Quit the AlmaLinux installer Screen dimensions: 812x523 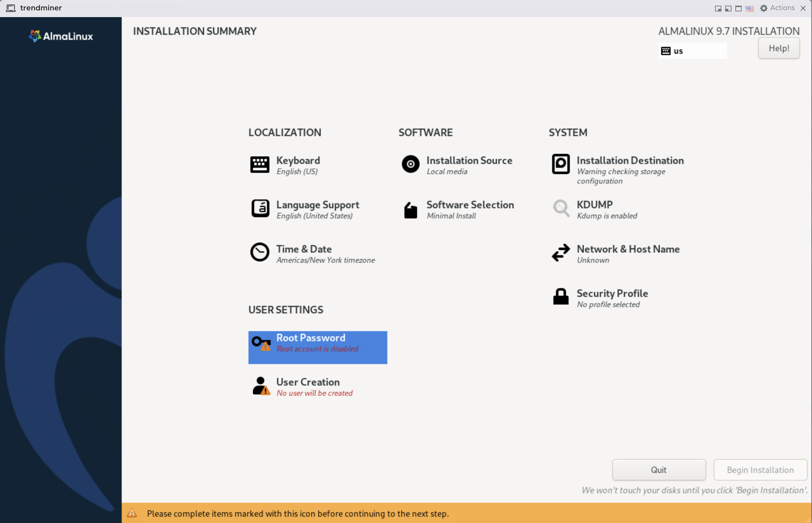659,470
